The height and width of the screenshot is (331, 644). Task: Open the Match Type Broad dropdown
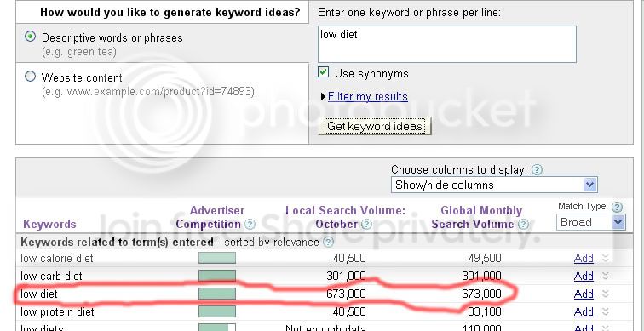(591, 223)
